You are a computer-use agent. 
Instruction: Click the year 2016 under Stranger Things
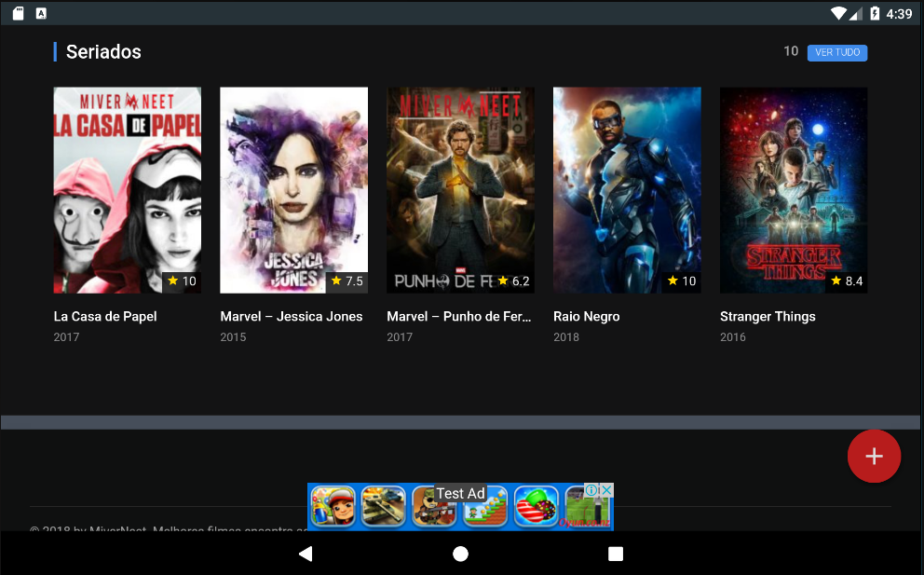click(732, 337)
